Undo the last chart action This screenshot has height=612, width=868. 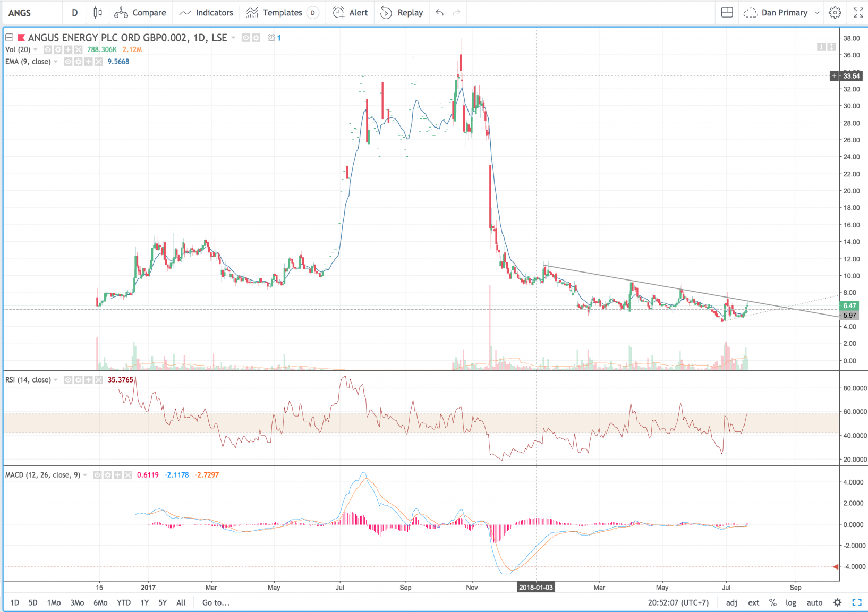pos(439,13)
